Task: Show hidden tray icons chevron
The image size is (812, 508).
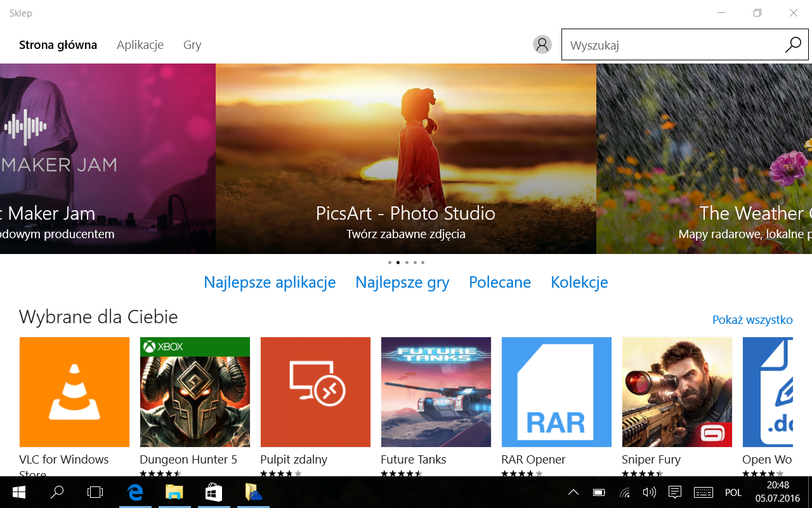Action: click(573, 492)
